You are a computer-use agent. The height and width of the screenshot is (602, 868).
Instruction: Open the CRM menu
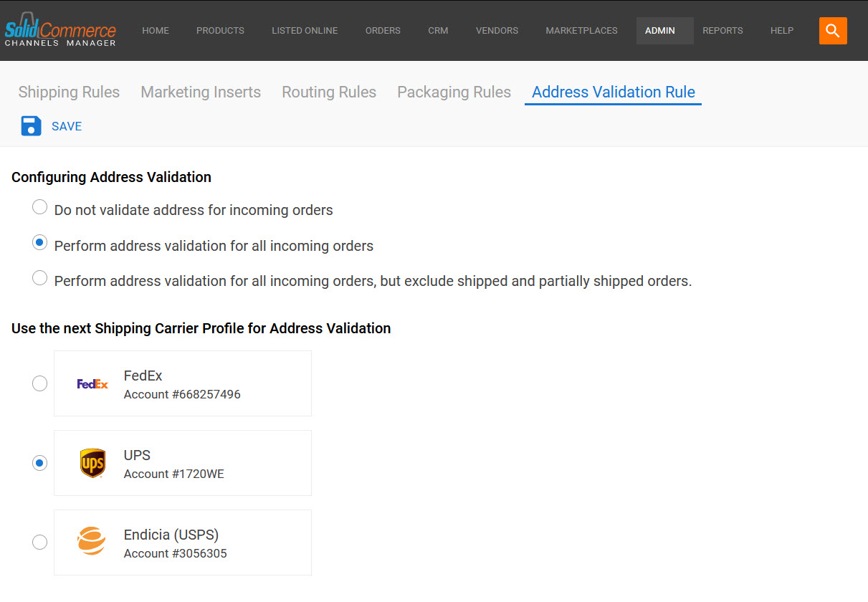pos(438,31)
